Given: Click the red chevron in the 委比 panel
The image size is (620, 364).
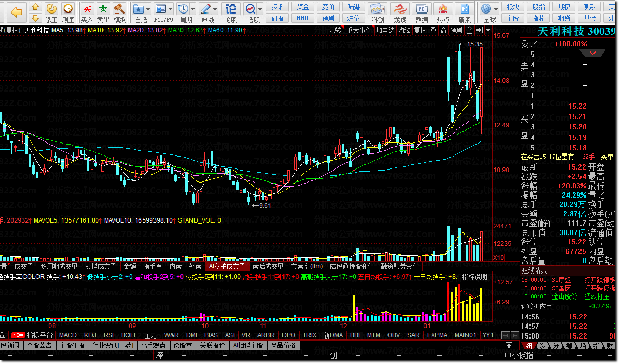Looking at the screenshot, I should pyautogui.click(x=592, y=53).
